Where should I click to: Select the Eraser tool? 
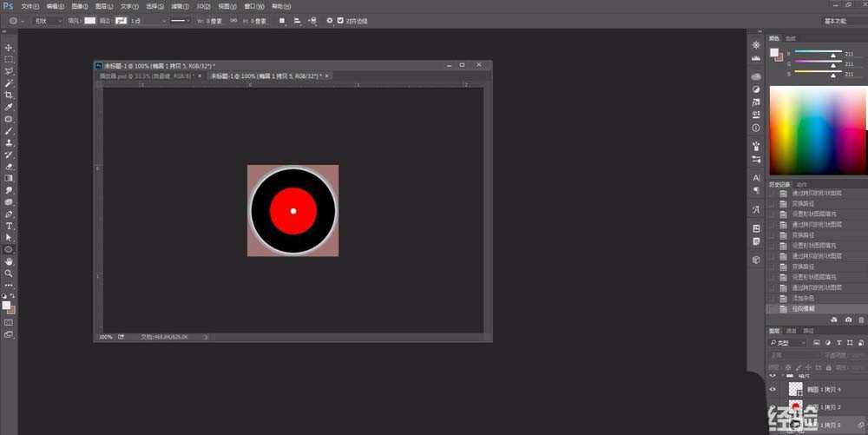tap(9, 166)
